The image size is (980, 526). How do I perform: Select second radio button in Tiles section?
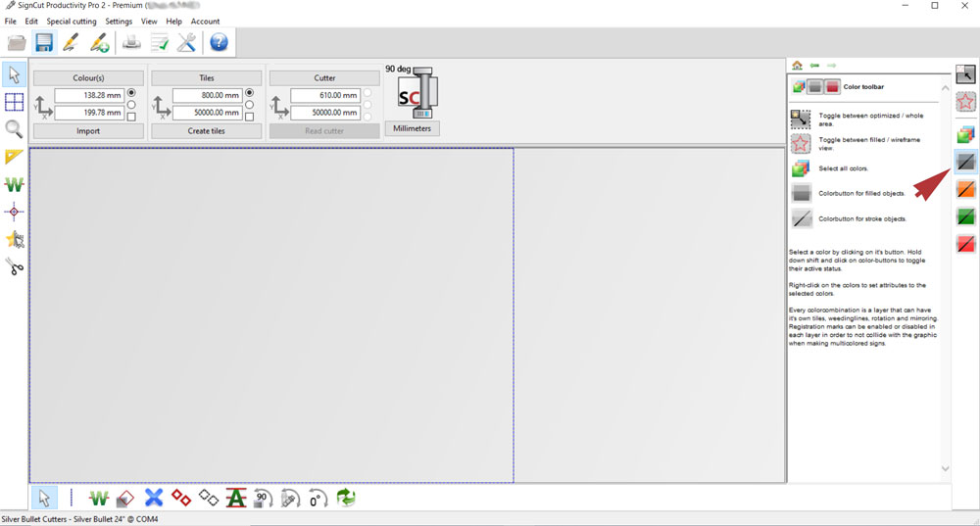[249, 105]
